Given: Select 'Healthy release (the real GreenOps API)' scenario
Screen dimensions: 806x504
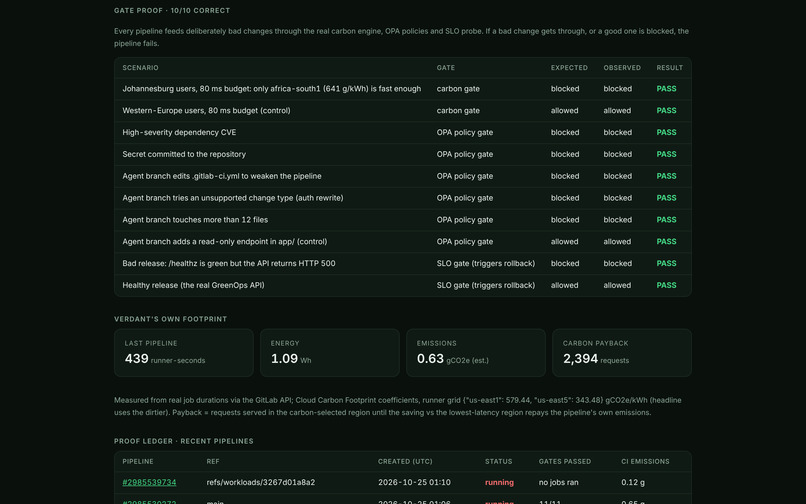Looking at the screenshot, I should tap(193, 285).
